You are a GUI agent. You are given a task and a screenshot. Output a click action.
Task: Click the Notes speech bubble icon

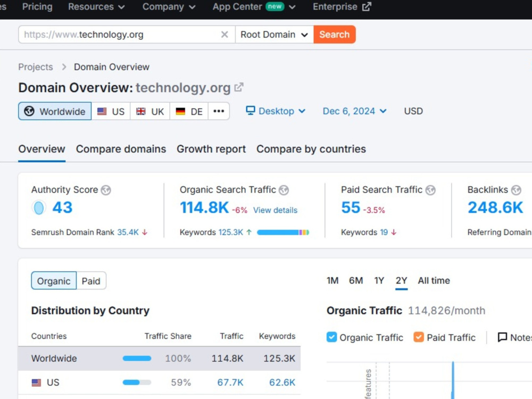tap(502, 337)
